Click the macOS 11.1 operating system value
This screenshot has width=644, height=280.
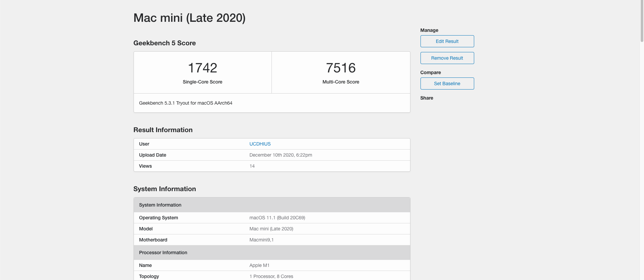click(277, 218)
